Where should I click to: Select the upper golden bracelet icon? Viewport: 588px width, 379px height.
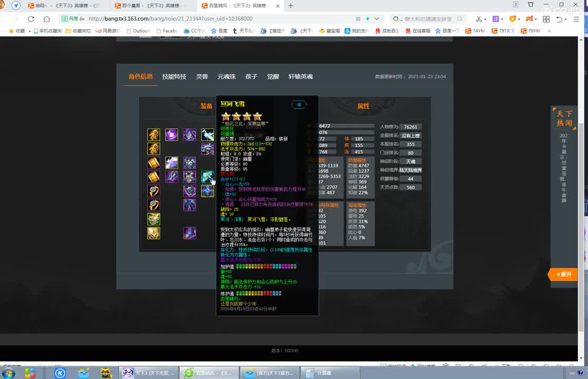(x=154, y=163)
